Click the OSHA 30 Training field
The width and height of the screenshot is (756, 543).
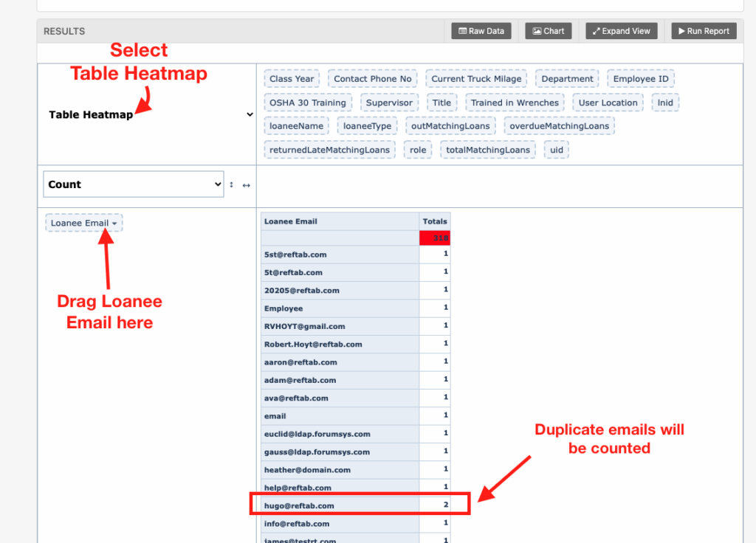tap(307, 103)
